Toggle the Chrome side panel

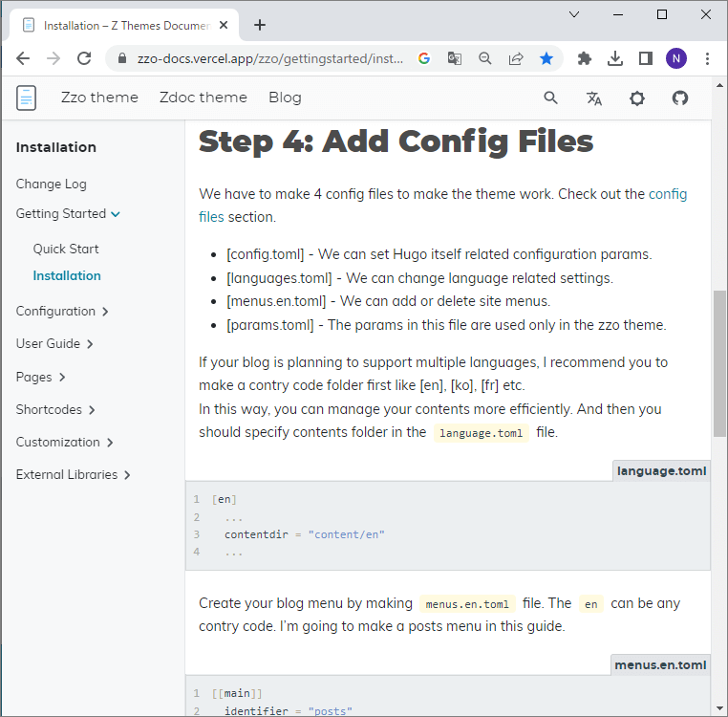pos(646,58)
